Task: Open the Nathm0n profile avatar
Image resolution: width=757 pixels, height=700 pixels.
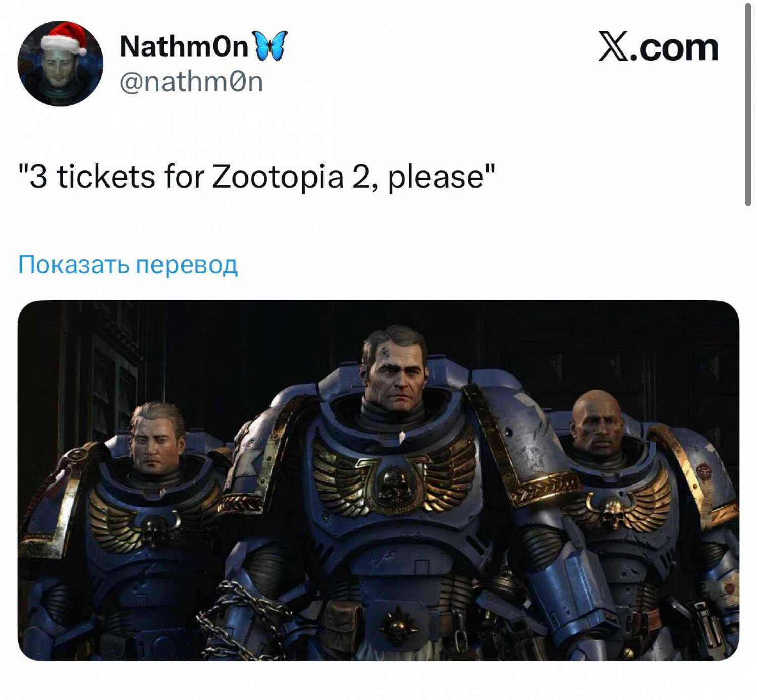Action: click(61, 64)
